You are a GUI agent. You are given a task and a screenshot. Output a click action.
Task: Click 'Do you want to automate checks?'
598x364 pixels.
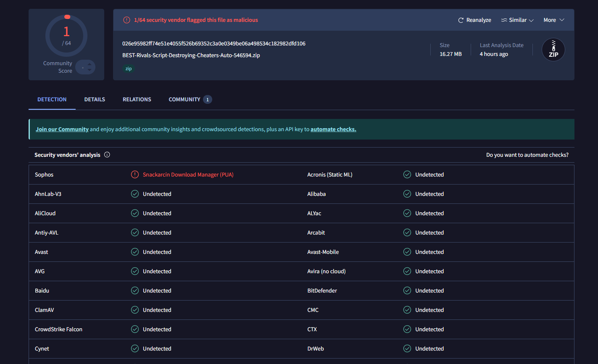point(527,155)
